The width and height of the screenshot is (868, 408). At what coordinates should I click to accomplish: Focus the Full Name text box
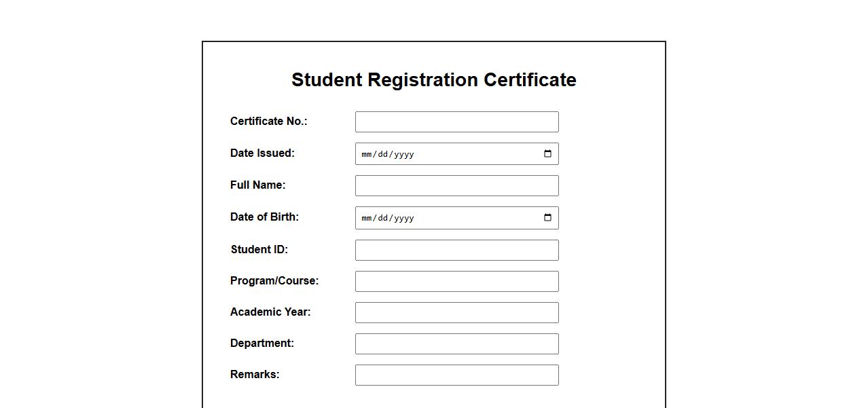pos(456,186)
